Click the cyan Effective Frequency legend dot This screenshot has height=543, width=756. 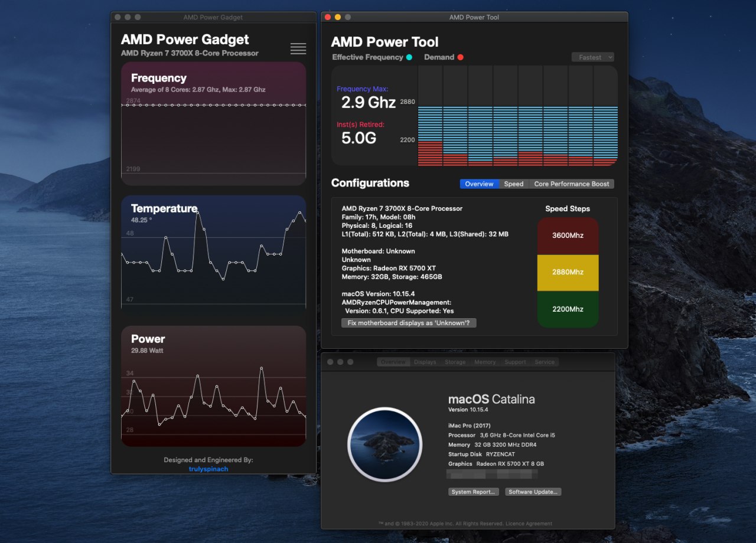tap(409, 57)
